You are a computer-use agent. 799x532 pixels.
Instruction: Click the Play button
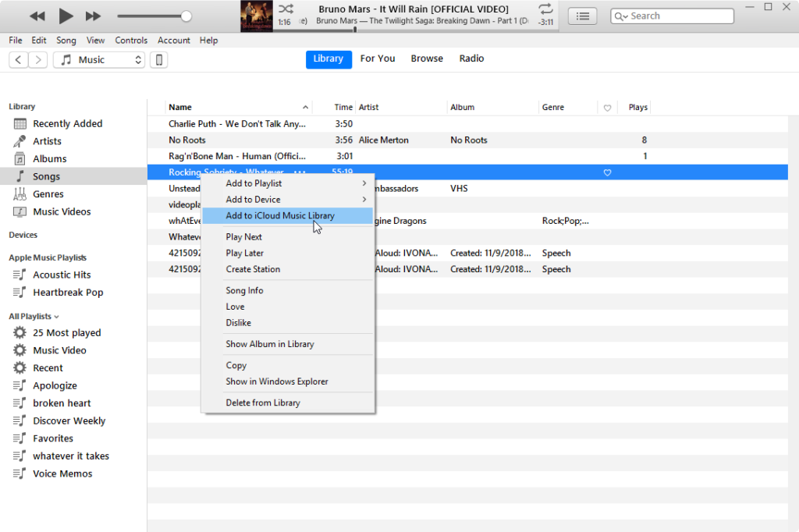tap(66, 16)
